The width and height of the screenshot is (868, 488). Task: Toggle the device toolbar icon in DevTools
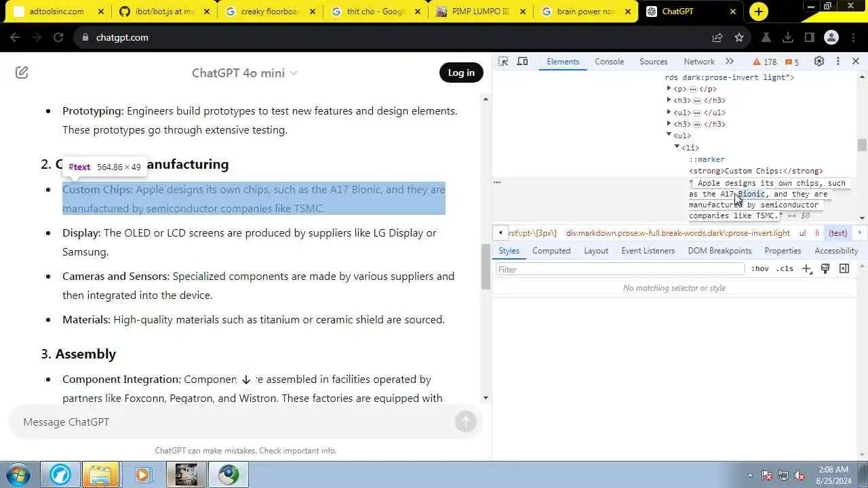pyautogui.click(x=522, y=61)
